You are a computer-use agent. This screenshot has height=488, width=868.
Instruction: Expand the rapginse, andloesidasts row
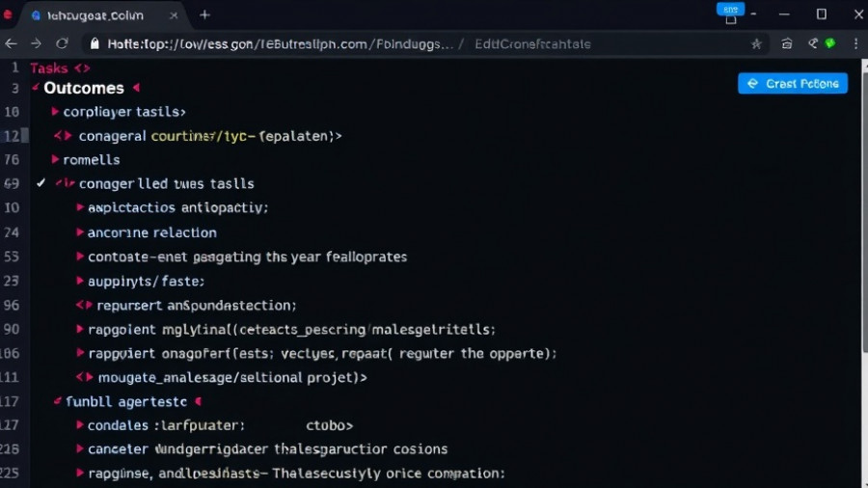tap(80, 474)
